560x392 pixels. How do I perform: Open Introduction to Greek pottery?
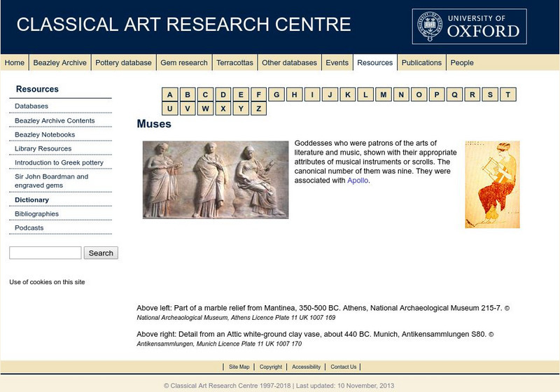[x=59, y=162]
